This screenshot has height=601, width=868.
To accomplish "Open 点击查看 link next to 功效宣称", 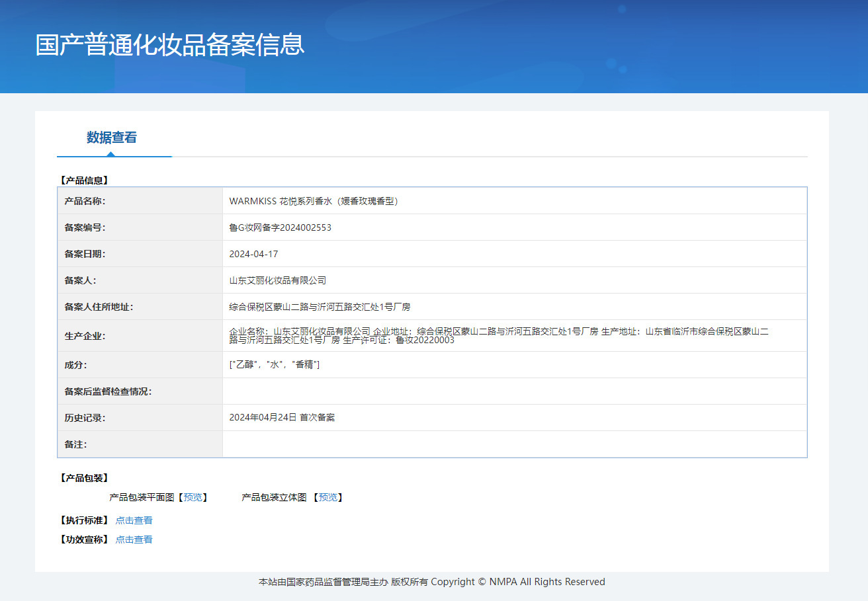I will click(134, 540).
